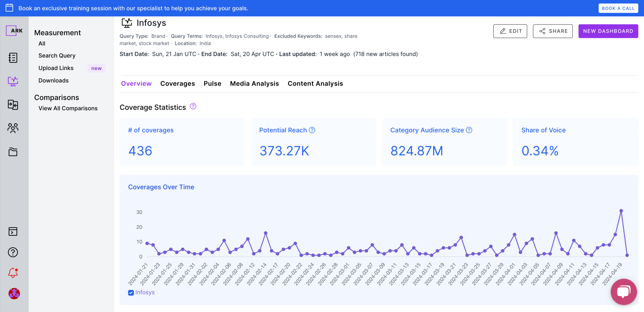Open the folders icon in sidebar
This screenshot has width=644, height=312.
(13, 152)
